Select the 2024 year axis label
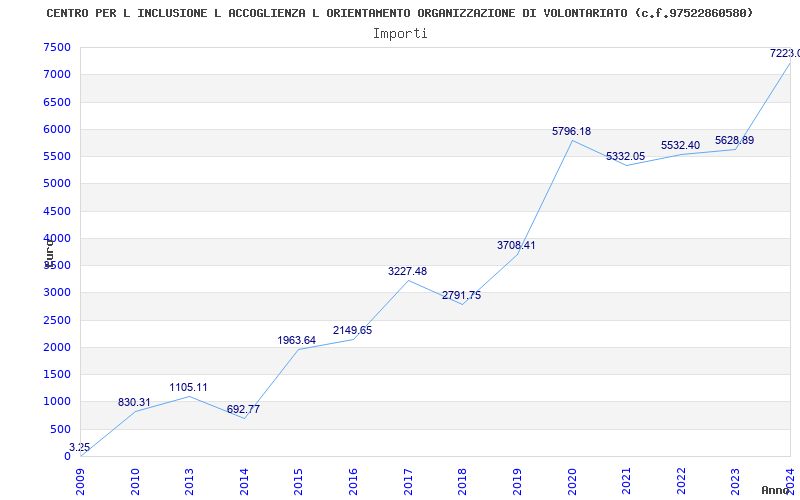The height and width of the screenshot is (500, 800). coord(790,481)
